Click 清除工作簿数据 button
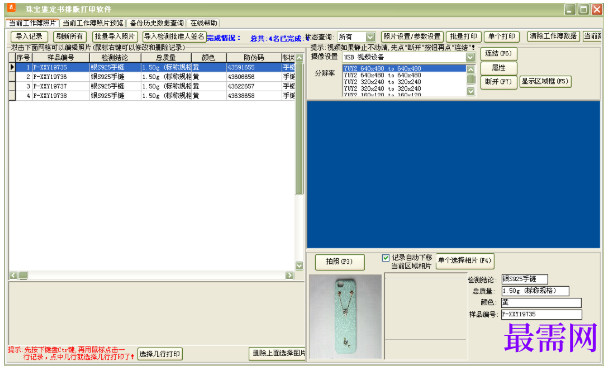Image resolution: width=616 pixels, height=369 pixels. (x=553, y=37)
